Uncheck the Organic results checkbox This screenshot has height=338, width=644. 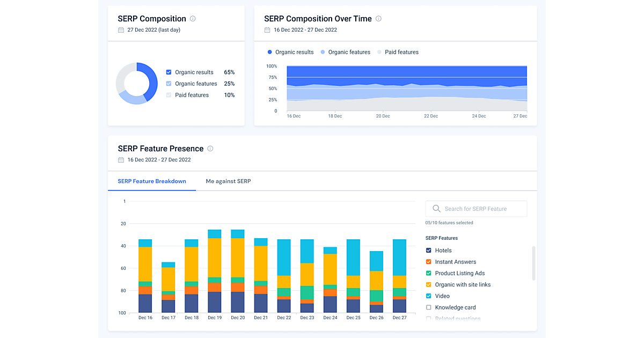coord(169,72)
